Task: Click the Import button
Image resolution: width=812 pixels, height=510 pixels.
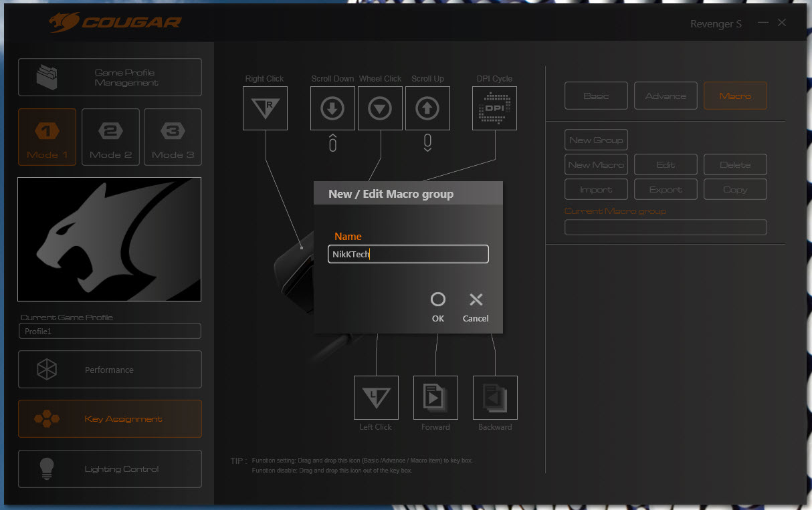Action: (x=596, y=189)
